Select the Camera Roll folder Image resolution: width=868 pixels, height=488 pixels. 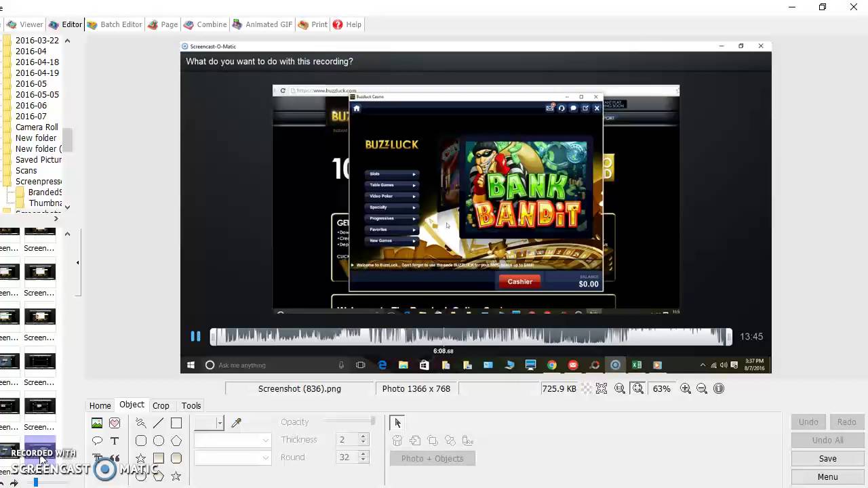pos(37,127)
